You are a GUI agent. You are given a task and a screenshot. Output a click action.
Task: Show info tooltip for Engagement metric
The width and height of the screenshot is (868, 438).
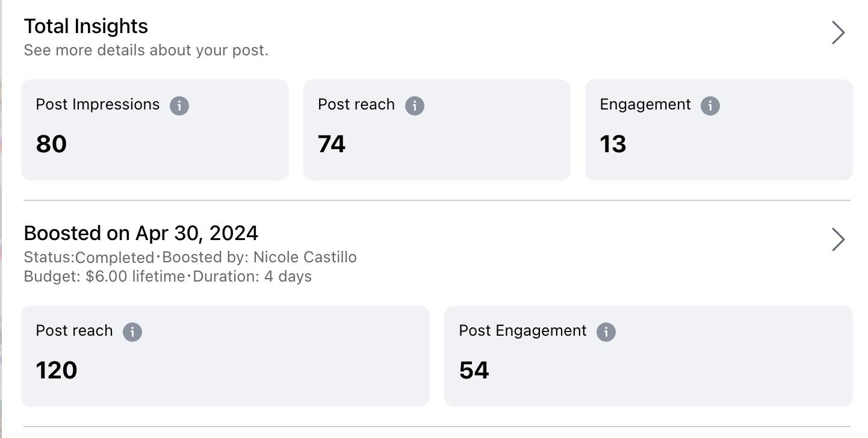710,106
